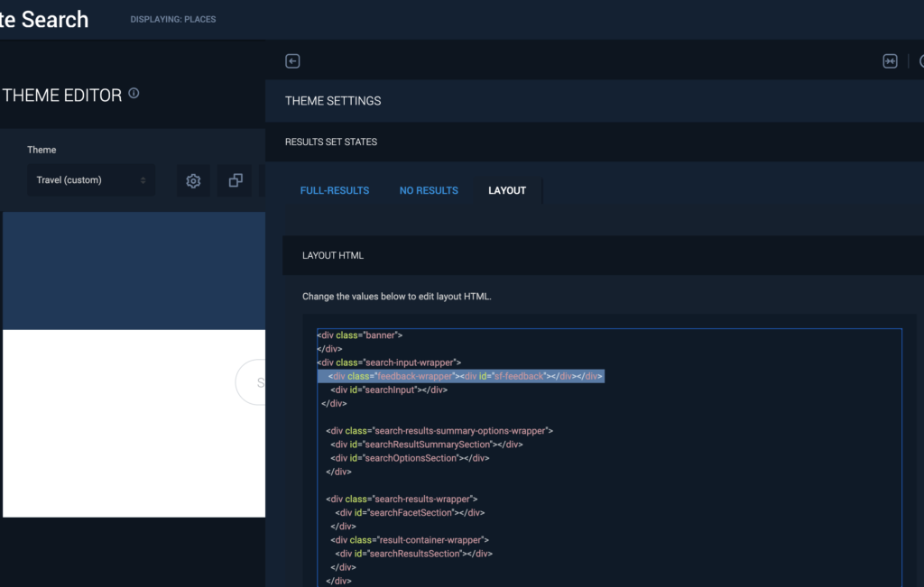Click the result-container-wrapper code line

410,540
